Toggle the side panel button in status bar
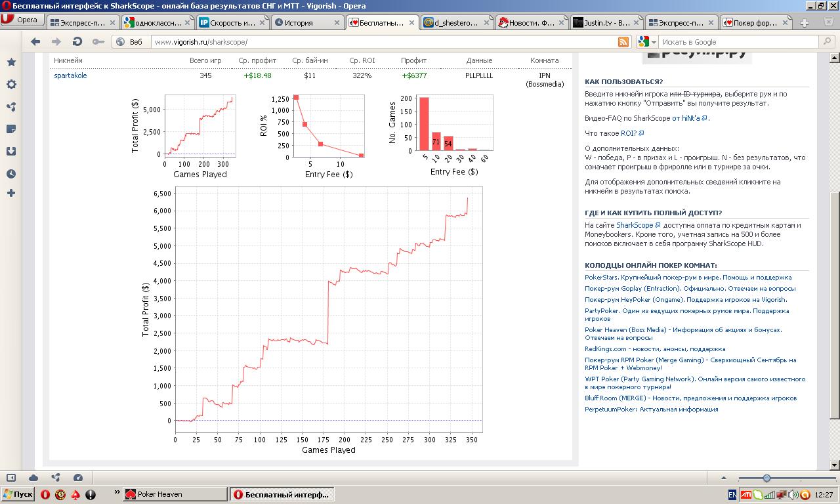Screen dimensions: 840x504 11,478
